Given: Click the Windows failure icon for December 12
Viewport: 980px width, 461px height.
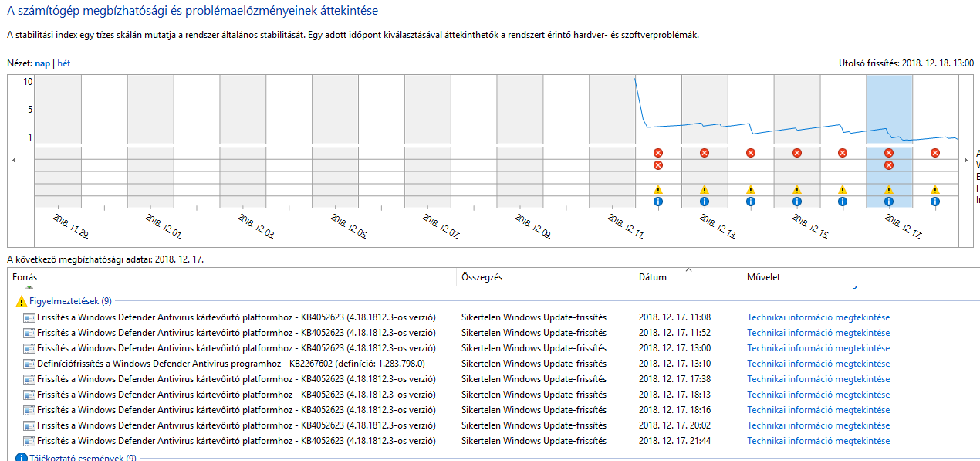Looking at the screenshot, I should click(658, 165).
